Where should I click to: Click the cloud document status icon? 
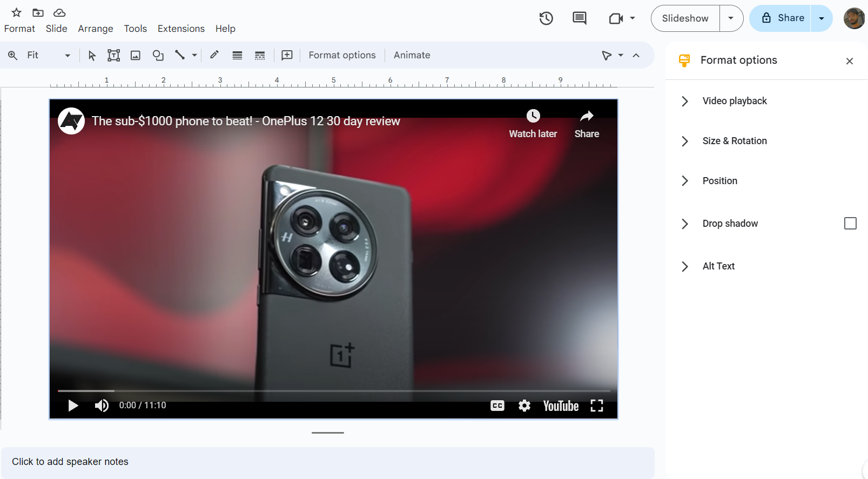click(x=59, y=12)
